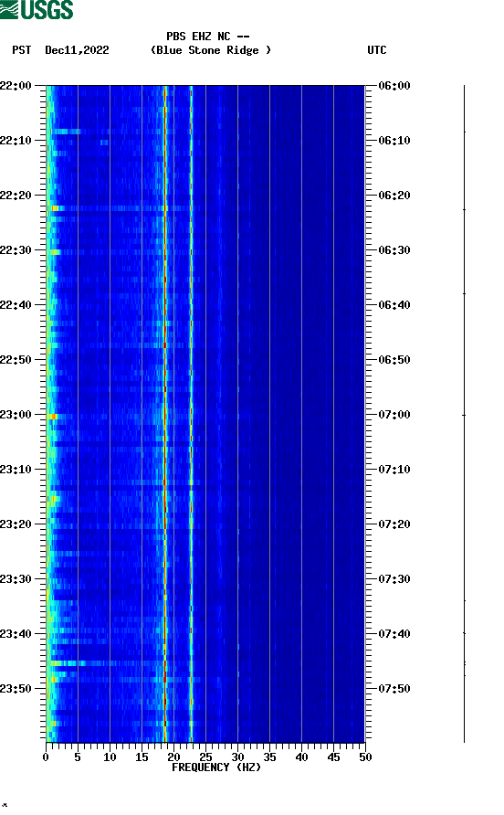Click the 23:30 PST time label
This screenshot has height=815, width=504.
[x=16, y=579]
